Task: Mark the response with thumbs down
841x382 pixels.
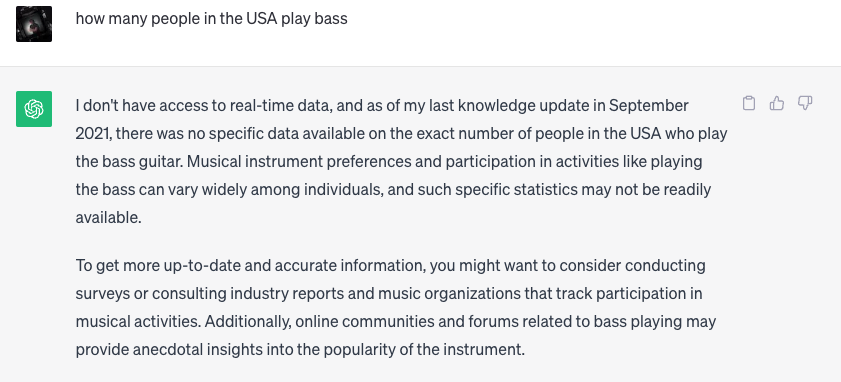Action: point(805,103)
